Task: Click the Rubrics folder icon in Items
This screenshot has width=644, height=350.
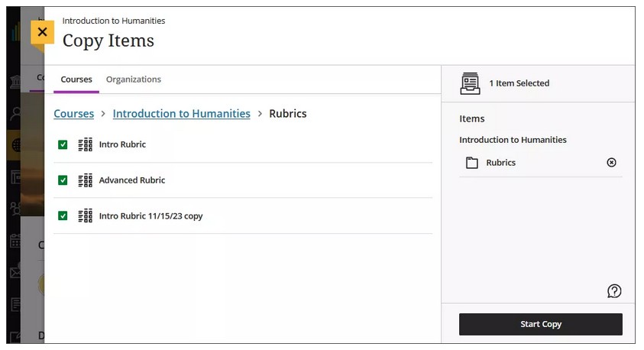Action: point(472,163)
